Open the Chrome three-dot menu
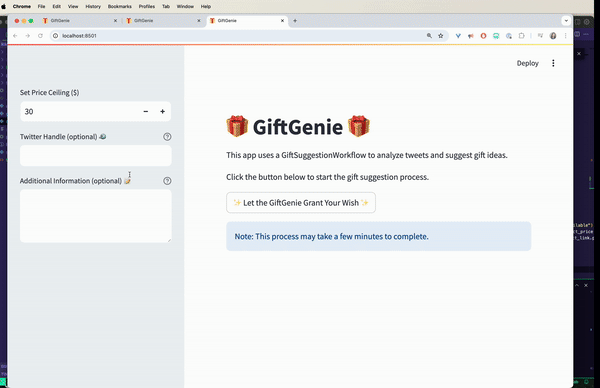The image size is (600, 388). tap(565, 36)
